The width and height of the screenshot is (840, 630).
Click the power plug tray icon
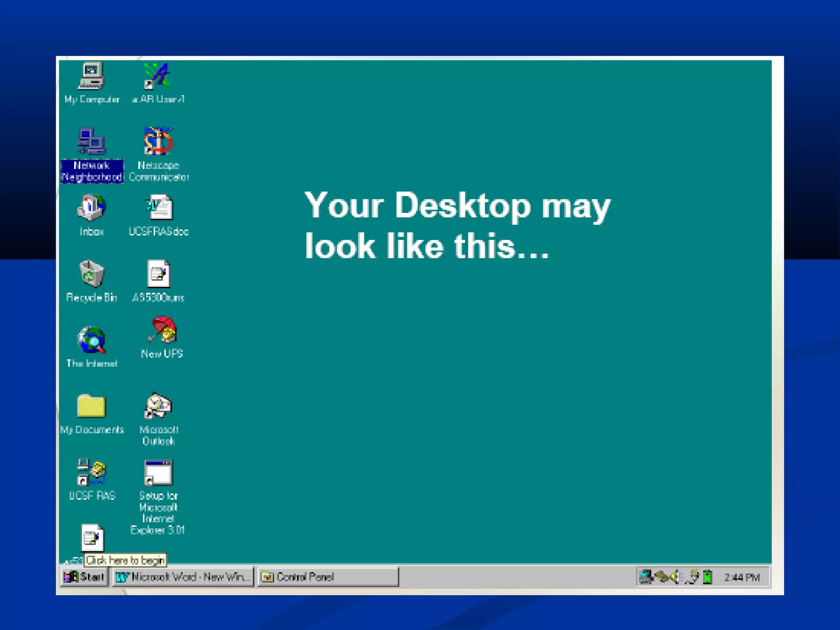(693, 577)
